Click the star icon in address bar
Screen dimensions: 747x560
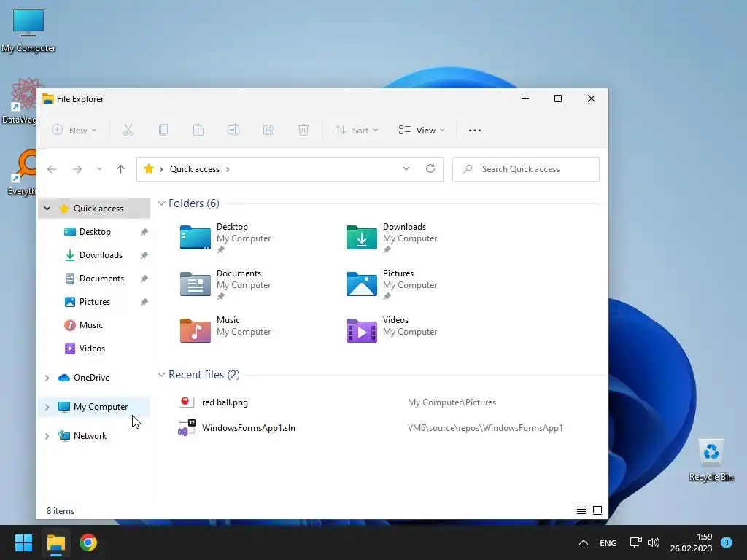click(x=149, y=168)
